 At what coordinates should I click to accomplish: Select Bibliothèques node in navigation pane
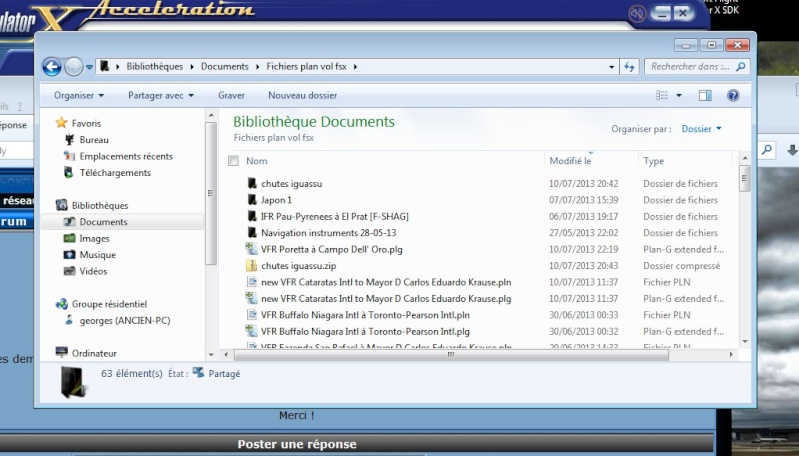pyautogui.click(x=100, y=205)
